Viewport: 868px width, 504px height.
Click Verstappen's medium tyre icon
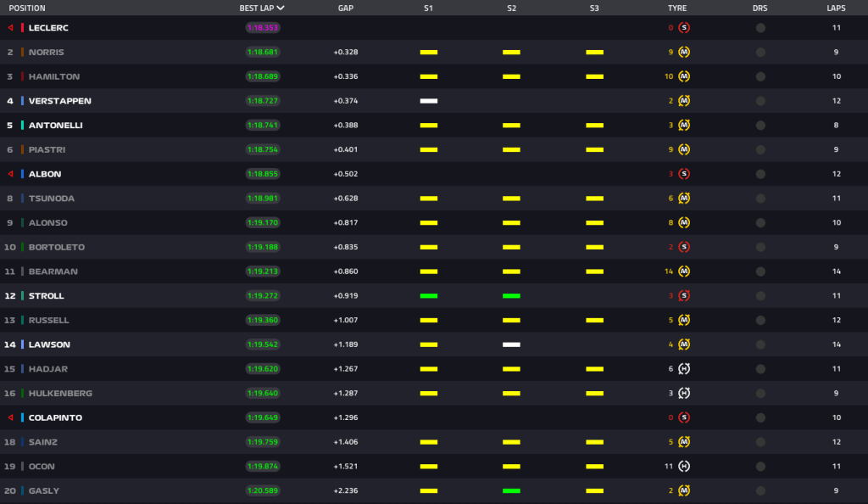click(x=684, y=101)
